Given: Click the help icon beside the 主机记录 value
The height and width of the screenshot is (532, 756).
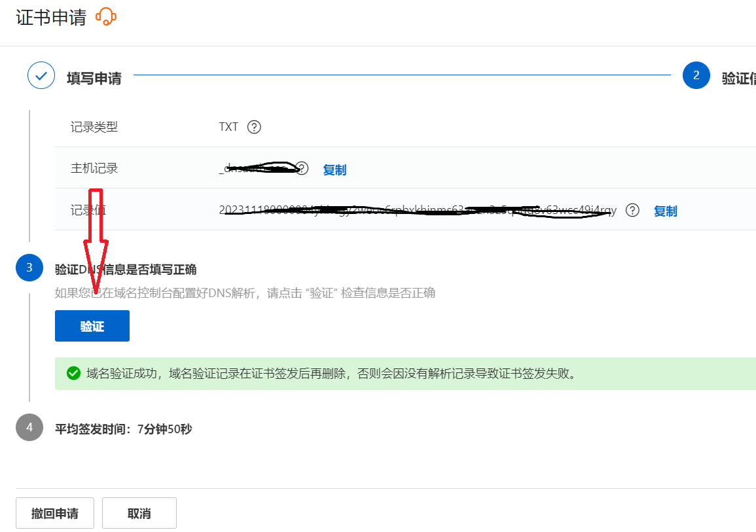Looking at the screenshot, I should pos(301,169).
